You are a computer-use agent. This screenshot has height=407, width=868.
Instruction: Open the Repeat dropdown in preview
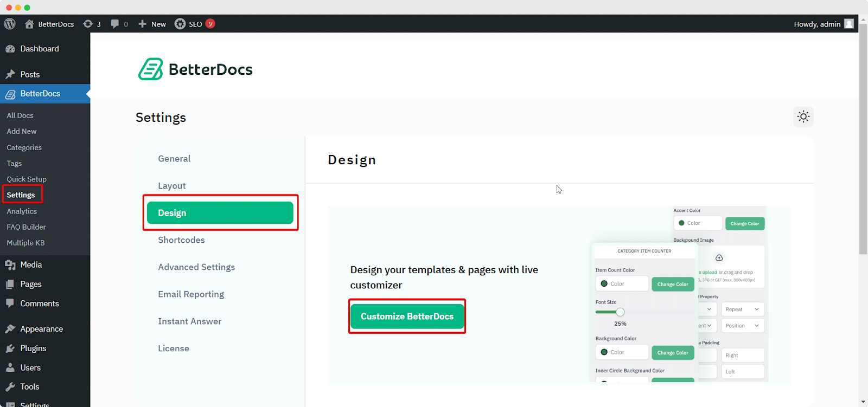click(x=742, y=309)
